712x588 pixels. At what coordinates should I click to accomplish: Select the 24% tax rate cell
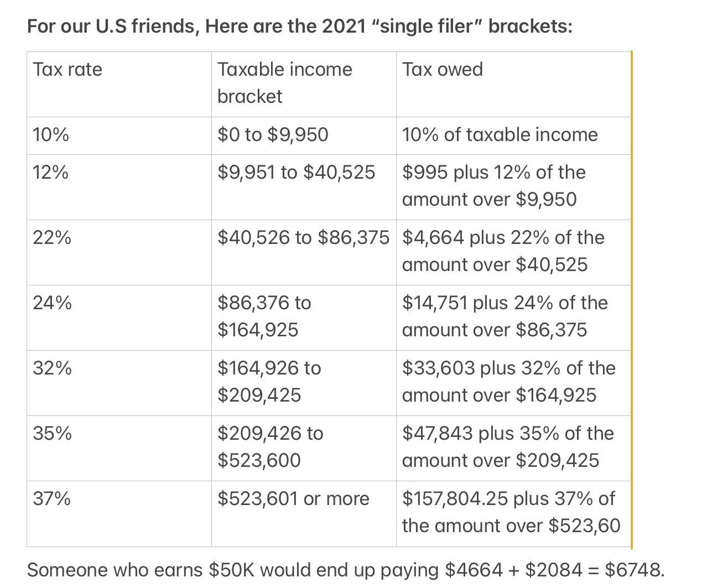point(52,303)
